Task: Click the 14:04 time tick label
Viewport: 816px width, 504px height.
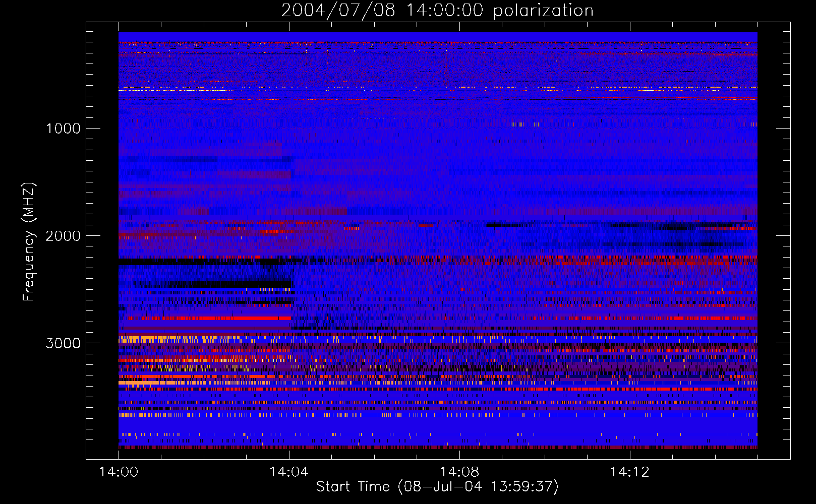Action: click(289, 472)
